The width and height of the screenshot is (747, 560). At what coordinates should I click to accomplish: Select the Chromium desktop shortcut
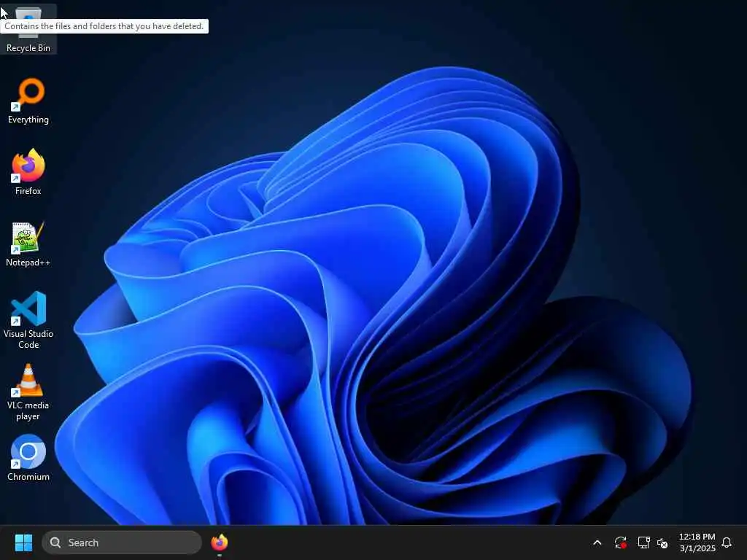28,458
